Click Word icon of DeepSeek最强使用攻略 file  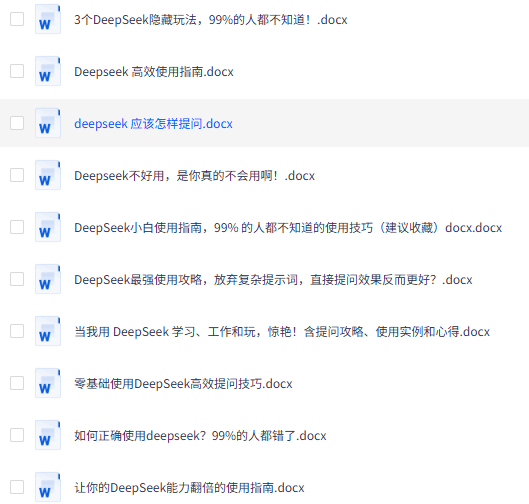(48, 279)
